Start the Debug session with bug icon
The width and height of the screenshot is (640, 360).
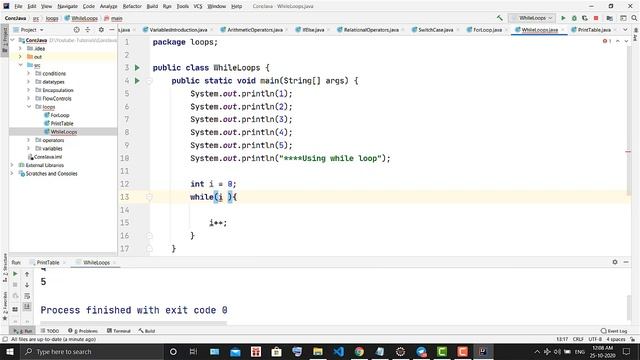pyautogui.click(x=574, y=18)
